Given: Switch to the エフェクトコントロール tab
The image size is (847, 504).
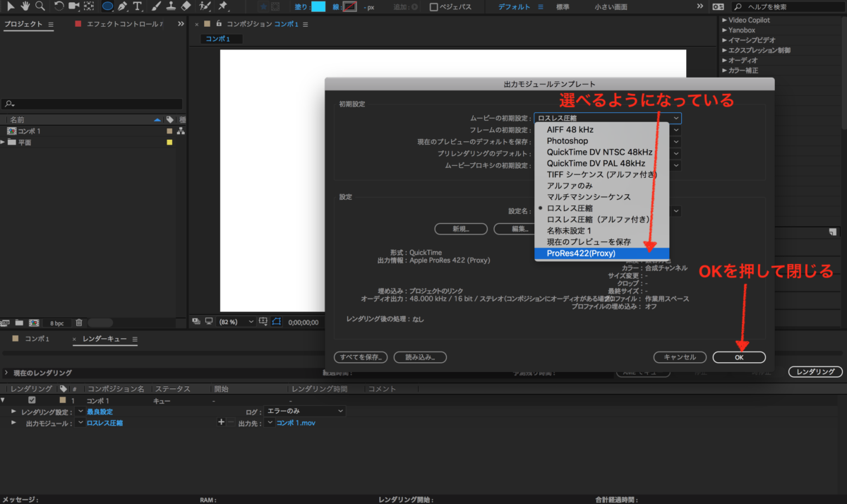Looking at the screenshot, I should [x=124, y=24].
